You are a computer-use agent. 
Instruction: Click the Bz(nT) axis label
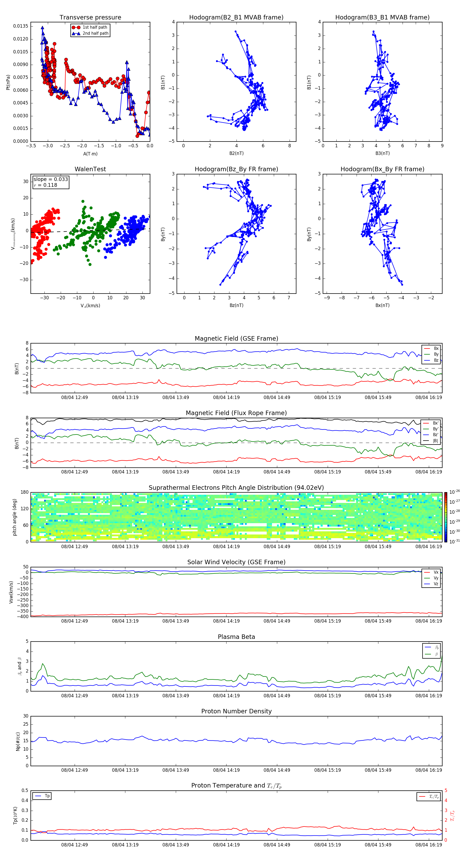[236, 305]
